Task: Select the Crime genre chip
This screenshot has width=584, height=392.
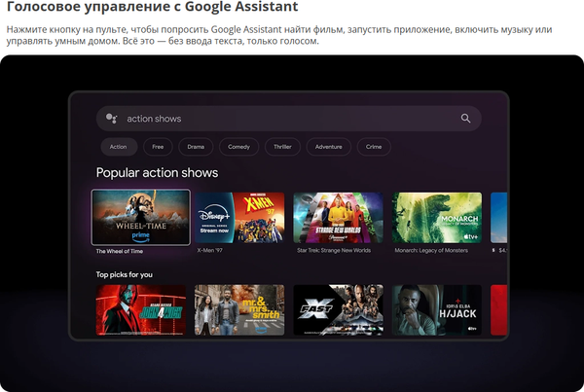Action: click(374, 147)
